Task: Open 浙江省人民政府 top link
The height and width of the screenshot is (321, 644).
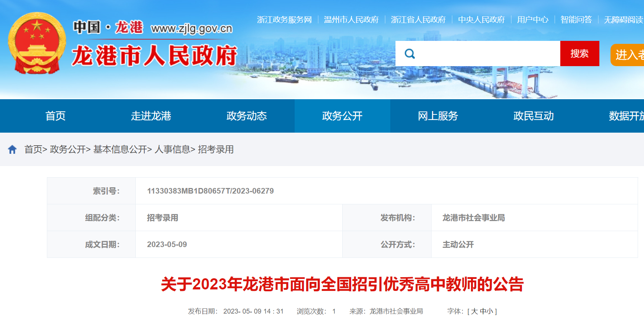Action: click(418, 20)
